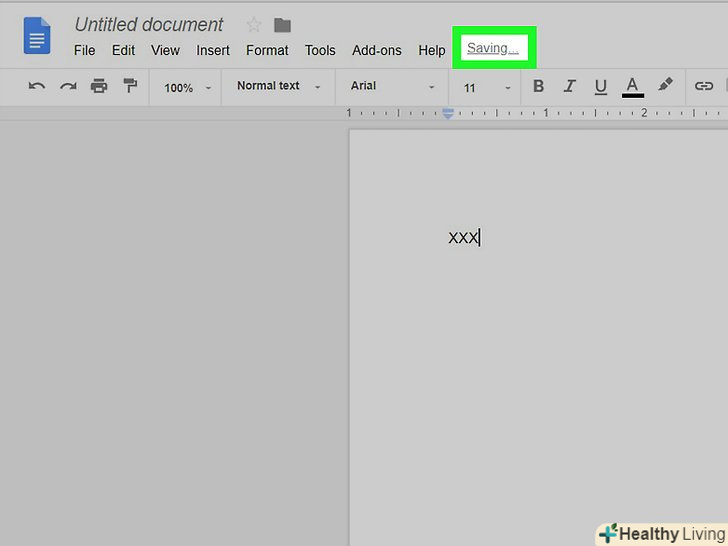Open the Help menu
Viewport: 728px width, 546px height.
click(x=432, y=50)
